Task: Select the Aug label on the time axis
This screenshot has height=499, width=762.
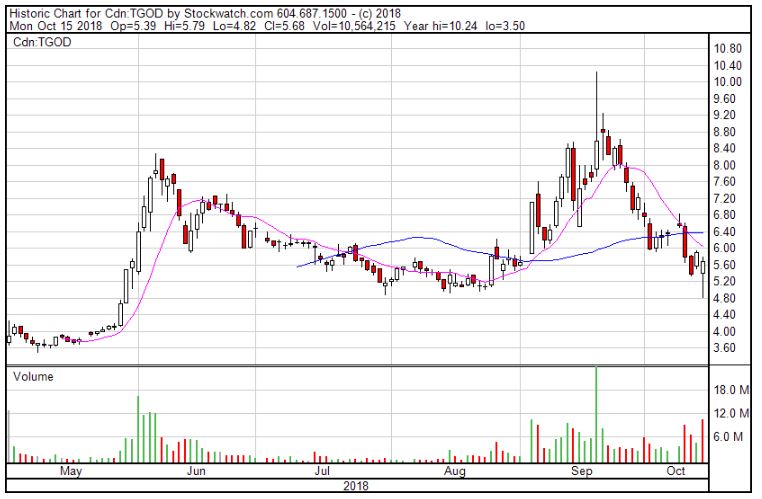Action: (x=454, y=470)
